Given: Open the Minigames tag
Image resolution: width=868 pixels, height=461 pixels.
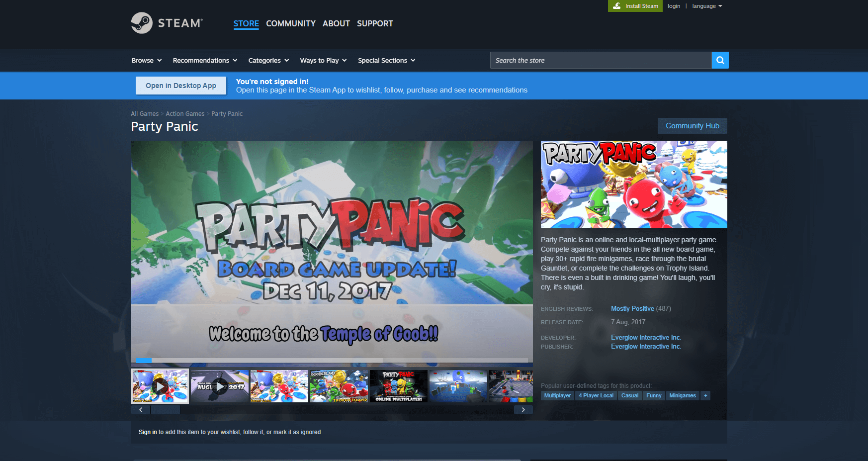Looking at the screenshot, I should pos(683,396).
